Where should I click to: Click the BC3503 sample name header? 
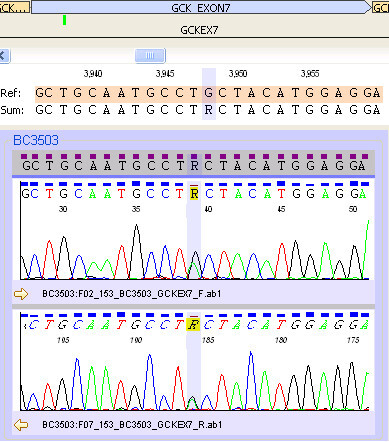pos(36,140)
